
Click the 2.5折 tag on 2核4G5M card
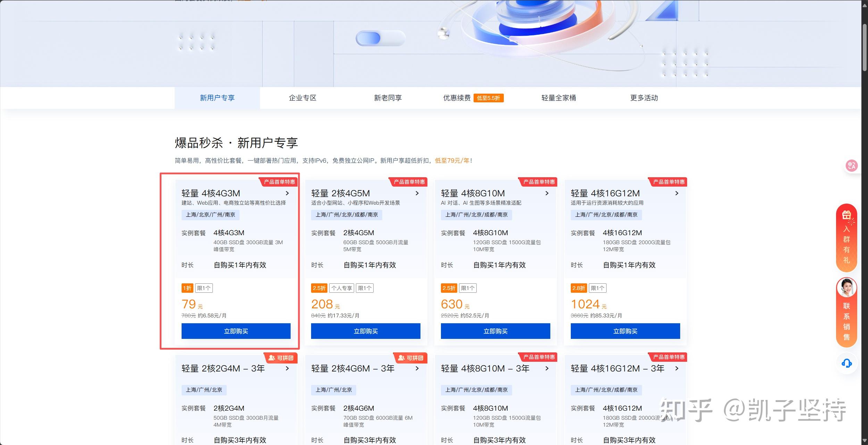tap(319, 288)
